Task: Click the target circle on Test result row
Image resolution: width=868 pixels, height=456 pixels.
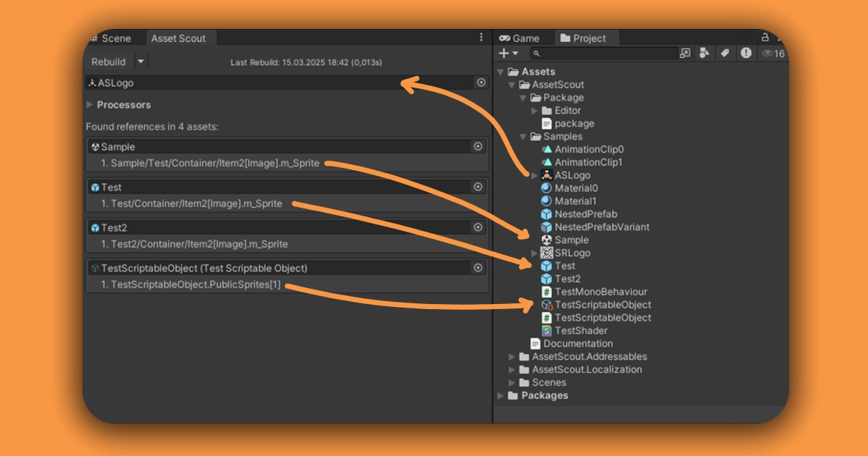Action: [x=477, y=187]
